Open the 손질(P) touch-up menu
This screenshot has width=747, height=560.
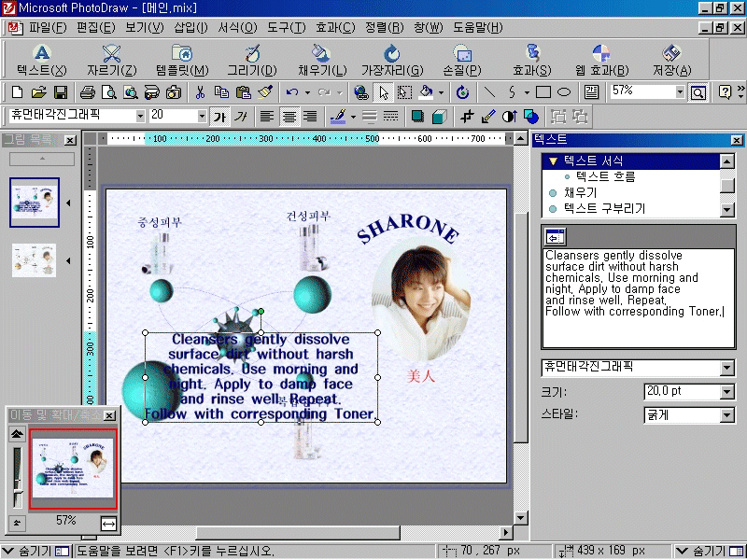461,60
